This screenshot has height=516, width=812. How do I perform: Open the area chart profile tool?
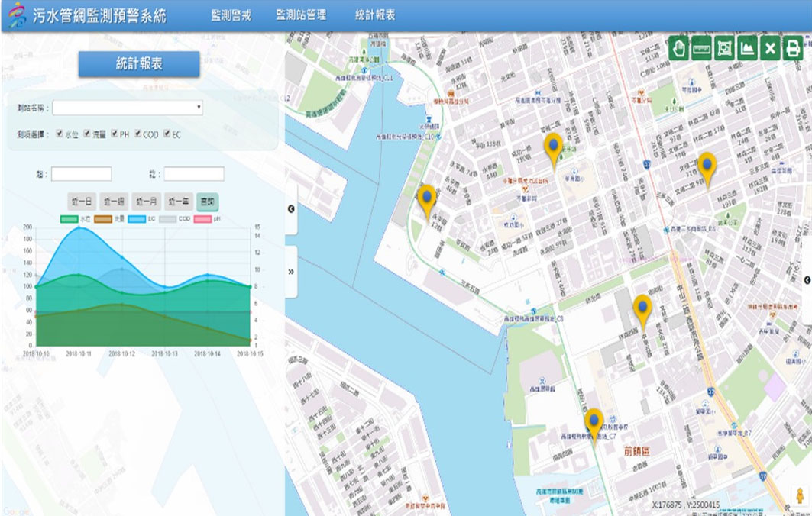click(x=748, y=48)
